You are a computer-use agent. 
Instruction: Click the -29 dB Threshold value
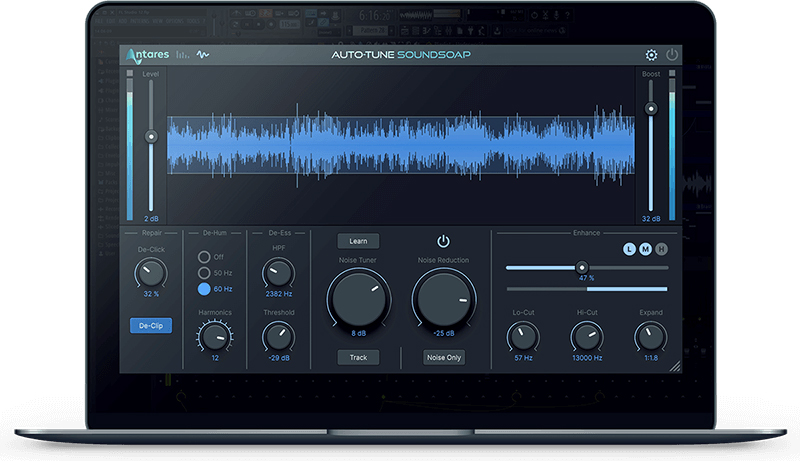point(279,358)
